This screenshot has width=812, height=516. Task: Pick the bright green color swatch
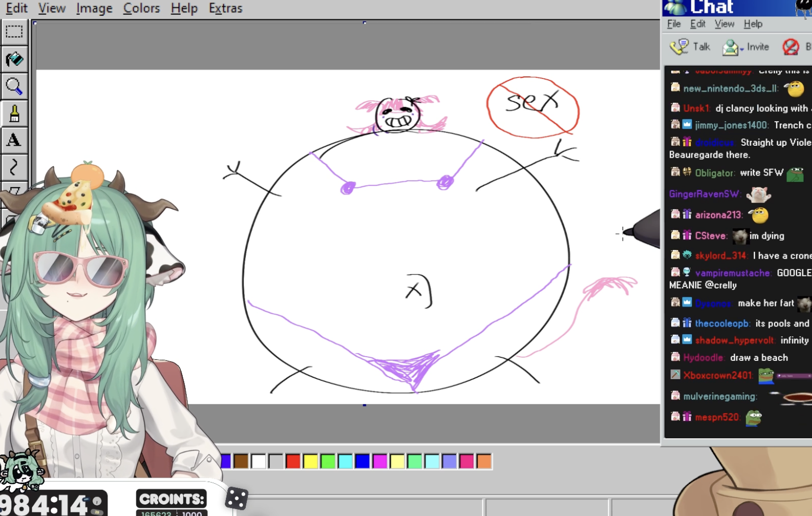coord(328,461)
